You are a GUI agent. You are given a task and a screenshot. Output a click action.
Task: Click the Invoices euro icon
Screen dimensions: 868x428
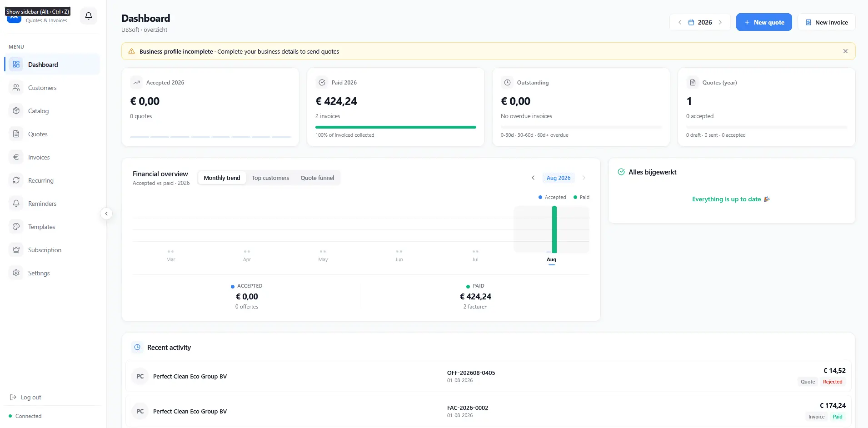16,157
